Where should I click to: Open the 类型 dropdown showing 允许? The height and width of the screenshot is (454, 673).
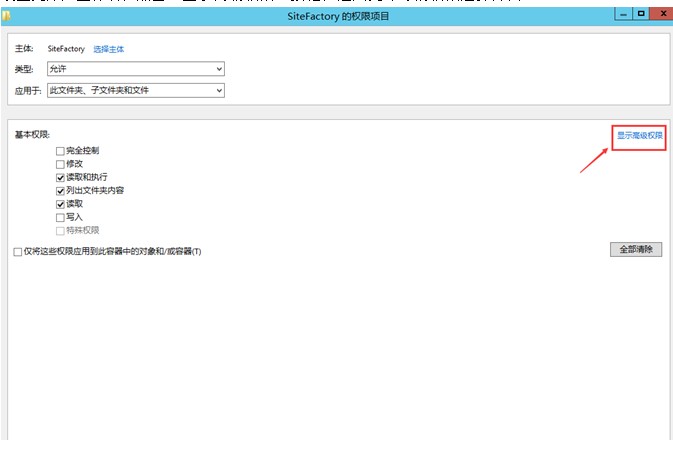135,69
